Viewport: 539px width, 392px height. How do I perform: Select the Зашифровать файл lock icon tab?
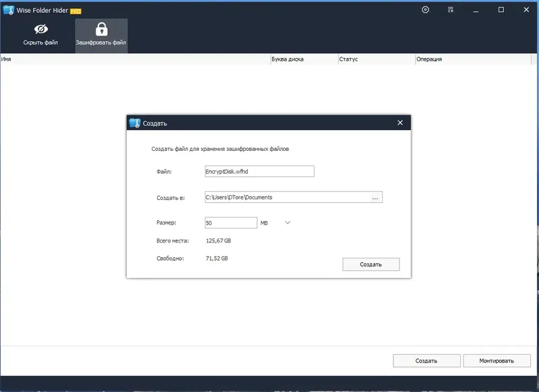coord(101,36)
